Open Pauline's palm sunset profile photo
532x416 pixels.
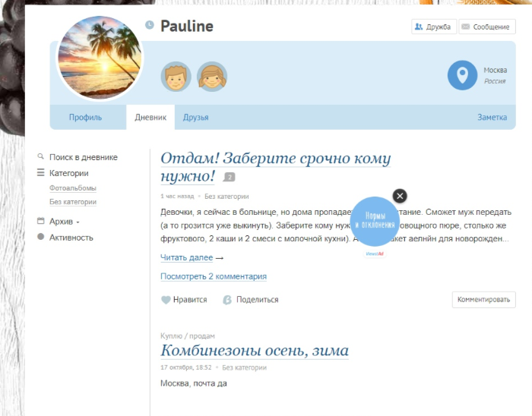[x=100, y=58]
